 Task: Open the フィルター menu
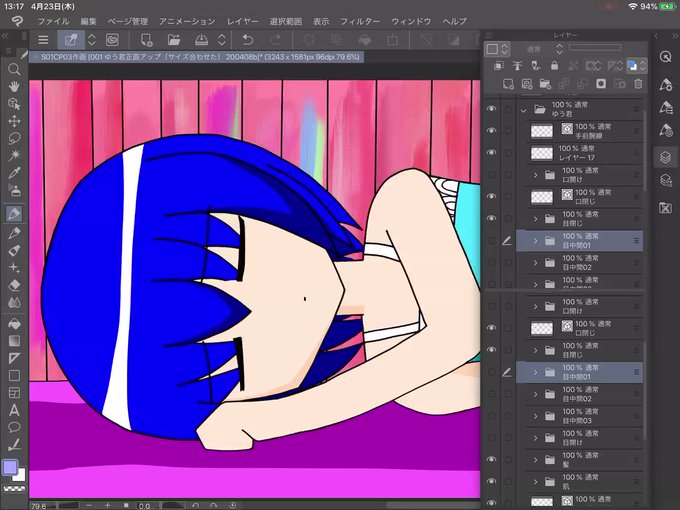coord(360,21)
